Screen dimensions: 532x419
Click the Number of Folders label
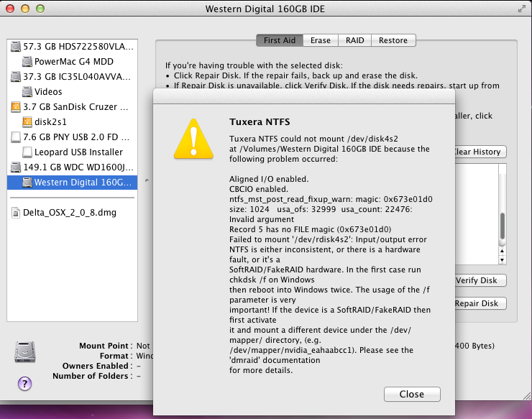tap(92, 376)
